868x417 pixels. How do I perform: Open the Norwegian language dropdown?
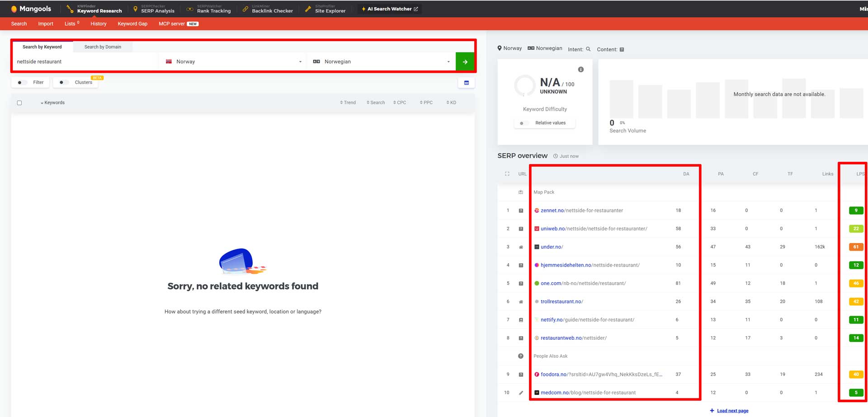point(381,61)
